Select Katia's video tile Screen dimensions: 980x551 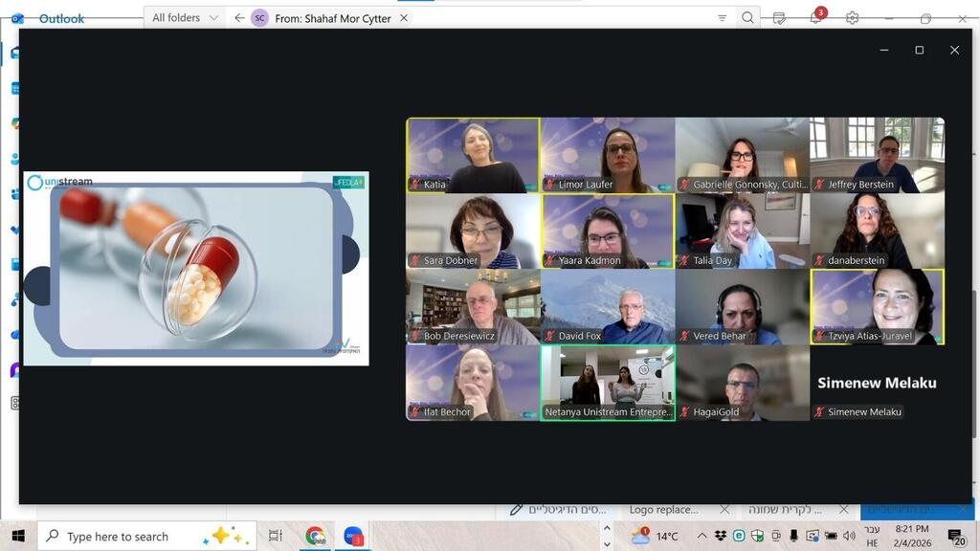[473, 155]
